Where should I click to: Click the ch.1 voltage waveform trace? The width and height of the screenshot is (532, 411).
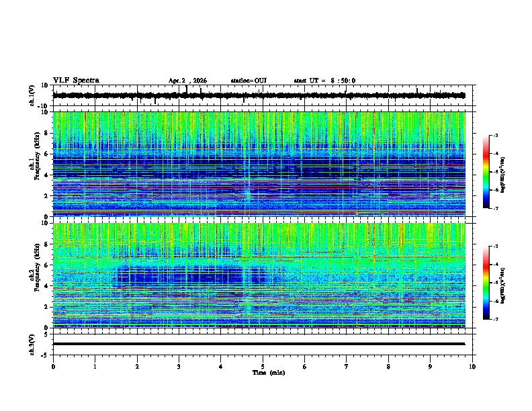(x=259, y=95)
